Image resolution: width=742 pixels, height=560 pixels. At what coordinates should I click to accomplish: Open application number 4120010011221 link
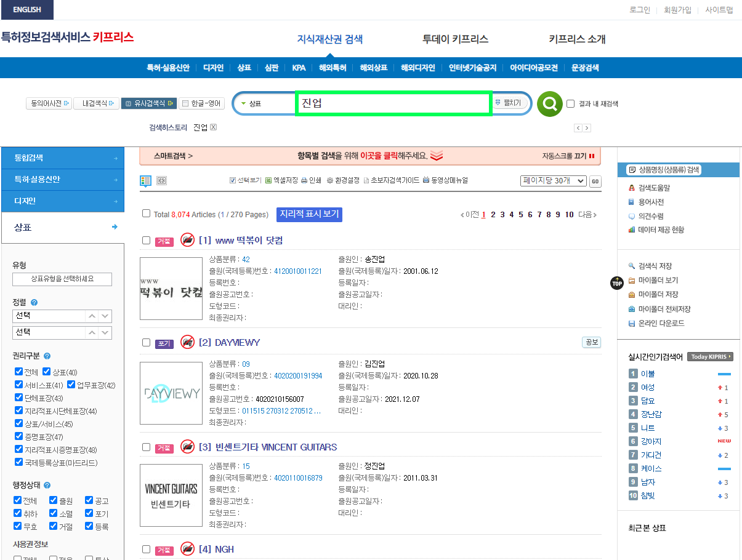[x=298, y=271]
